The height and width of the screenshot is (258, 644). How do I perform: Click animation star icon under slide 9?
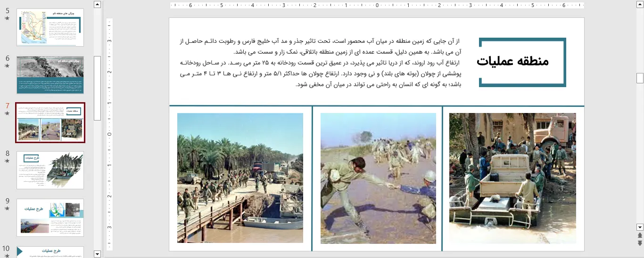[x=7, y=209]
